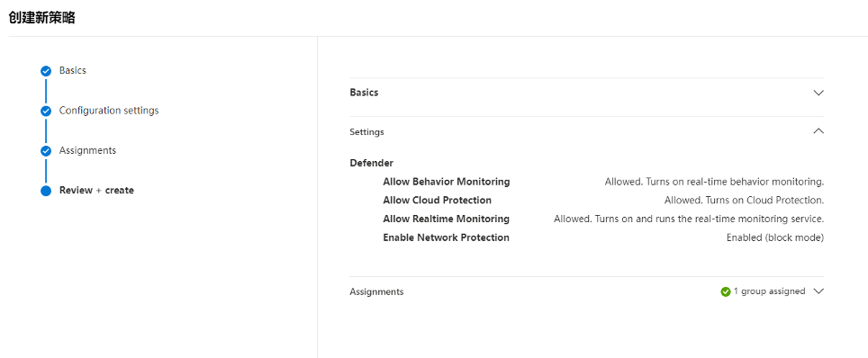Click the 1 group assigned text
This screenshot has height=358, width=868.
770,291
